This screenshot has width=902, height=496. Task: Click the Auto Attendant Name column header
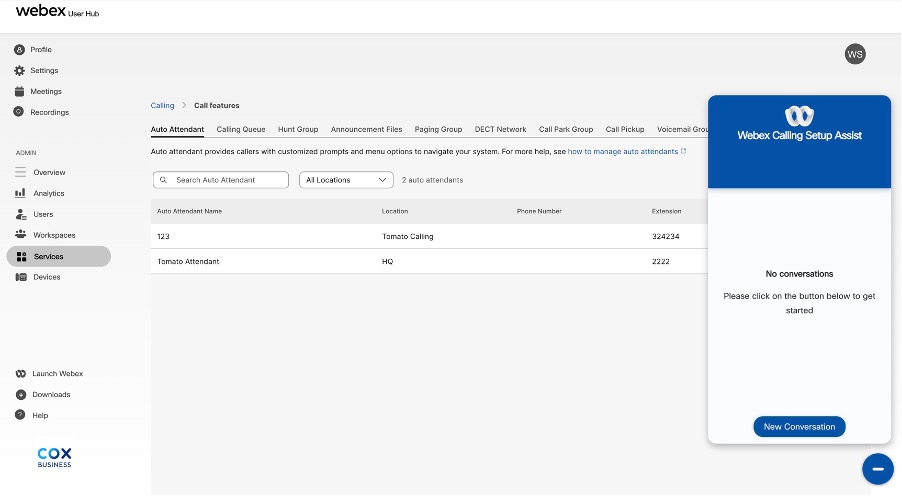(190, 211)
